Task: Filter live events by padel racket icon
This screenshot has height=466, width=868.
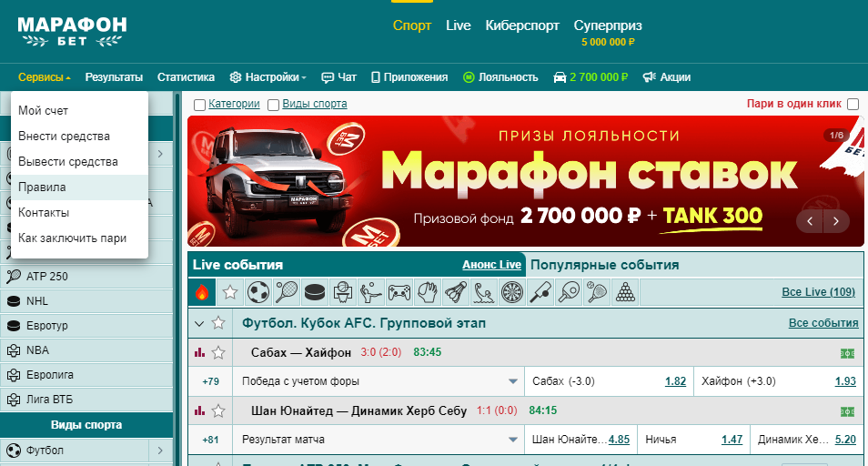Action: pyautogui.click(x=597, y=292)
